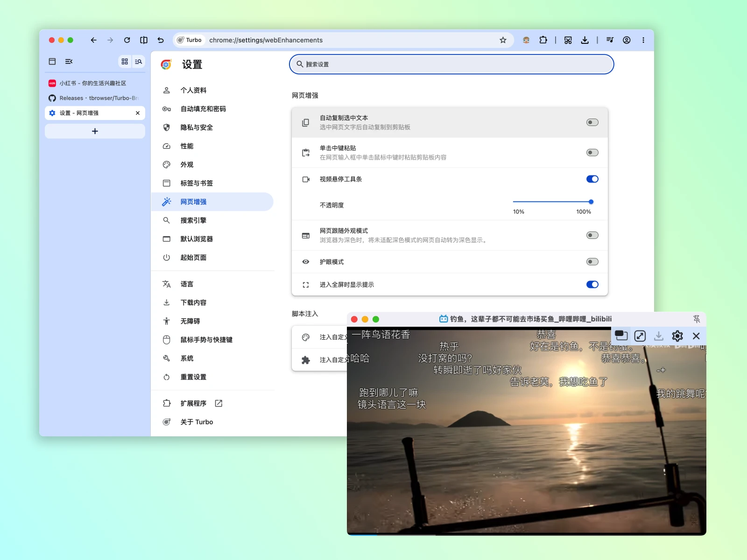747x560 pixels.
Task: Click the screenshot scissors toolbar icon
Action: tap(568, 40)
